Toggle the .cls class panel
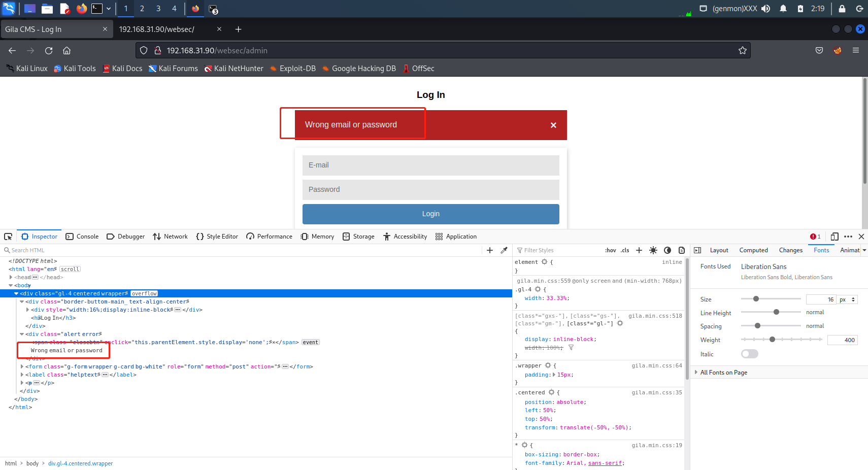The height and width of the screenshot is (470, 868). tap(625, 250)
